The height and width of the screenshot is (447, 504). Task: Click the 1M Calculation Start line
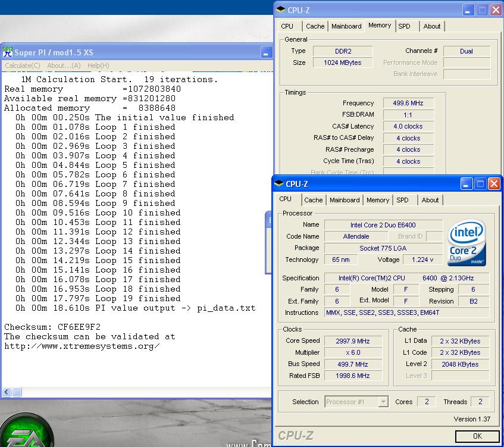[x=120, y=79]
